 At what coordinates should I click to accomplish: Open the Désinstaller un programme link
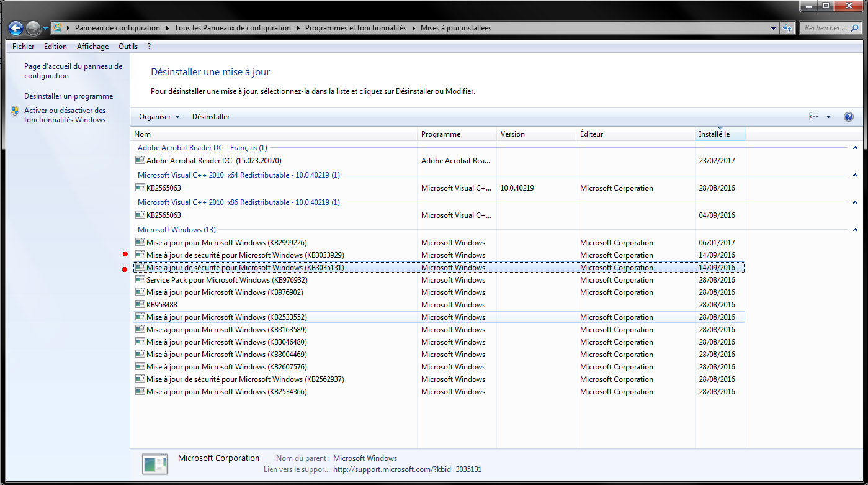pyautogui.click(x=68, y=96)
